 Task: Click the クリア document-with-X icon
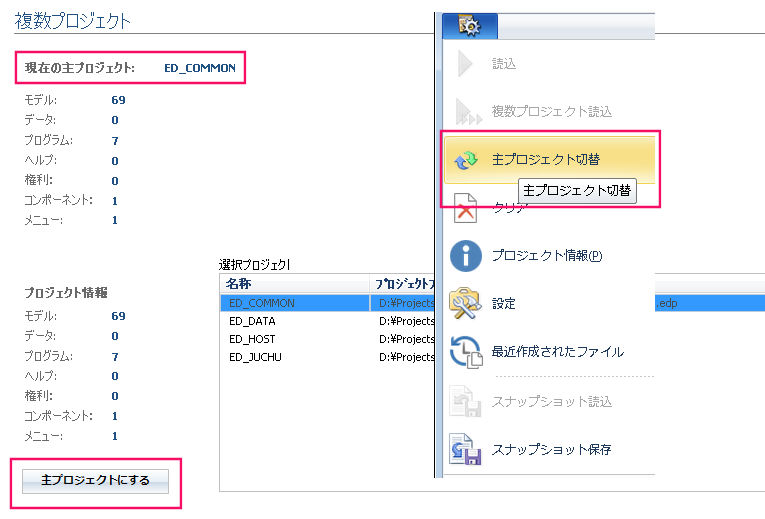(x=465, y=208)
